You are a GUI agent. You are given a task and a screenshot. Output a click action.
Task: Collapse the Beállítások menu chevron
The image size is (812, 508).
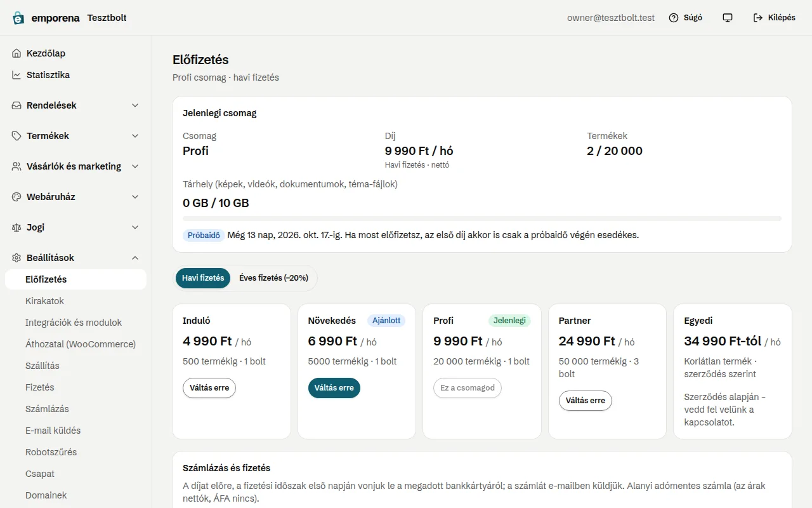(135, 258)
